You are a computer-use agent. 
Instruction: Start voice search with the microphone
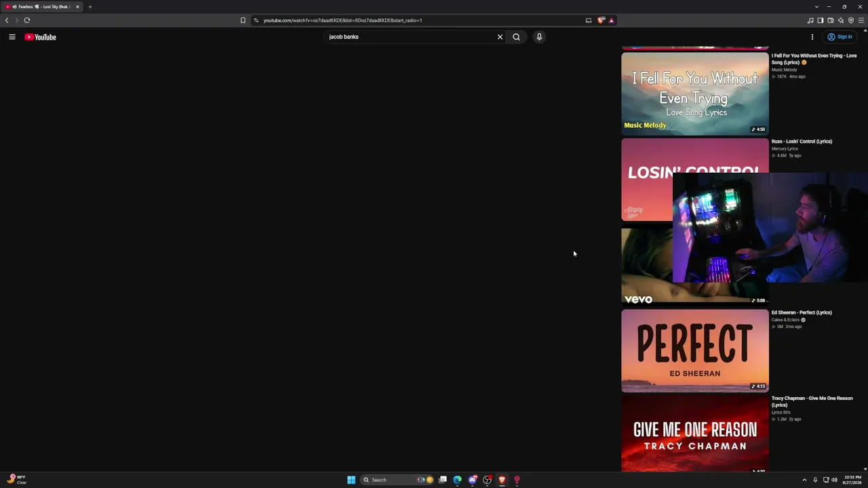[539, 37]
